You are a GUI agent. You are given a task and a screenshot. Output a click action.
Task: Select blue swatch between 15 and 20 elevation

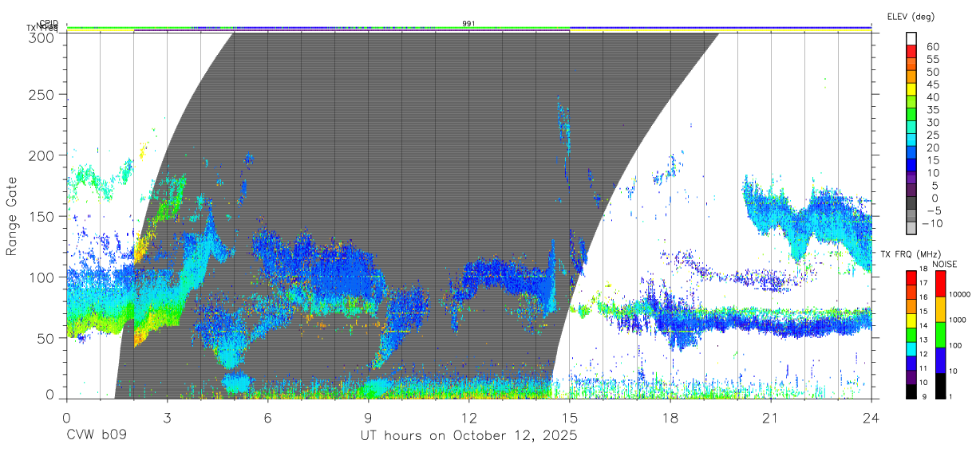tap(912, 151)
